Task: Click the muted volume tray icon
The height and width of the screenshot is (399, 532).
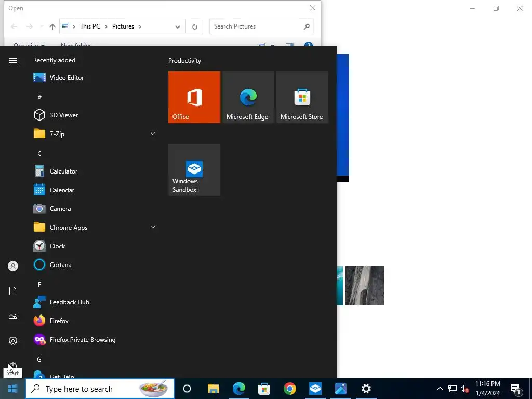Action: coord(465,389)
